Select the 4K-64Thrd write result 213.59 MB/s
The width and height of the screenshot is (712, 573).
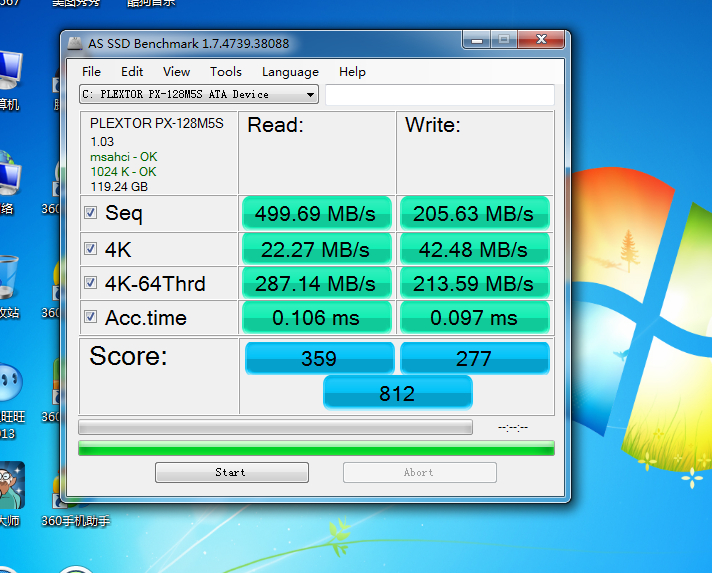click(x=475, y=283)
